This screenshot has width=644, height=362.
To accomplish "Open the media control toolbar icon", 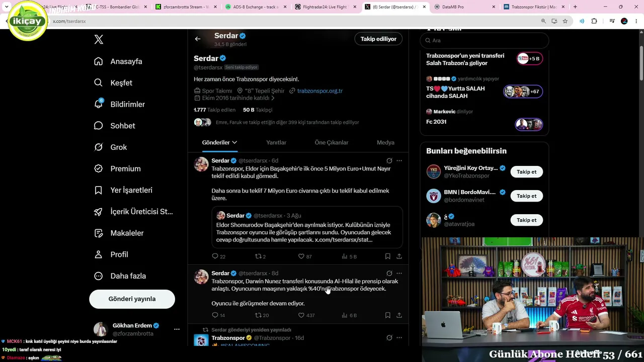I will (612, 21).
